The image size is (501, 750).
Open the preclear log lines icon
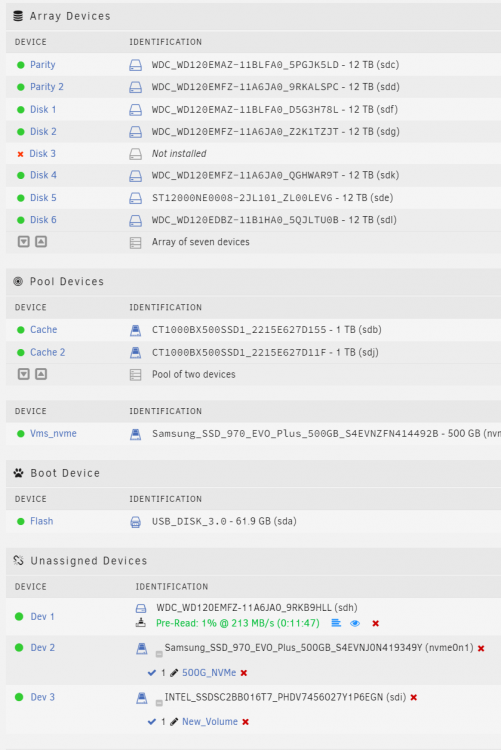click(336, 623)
